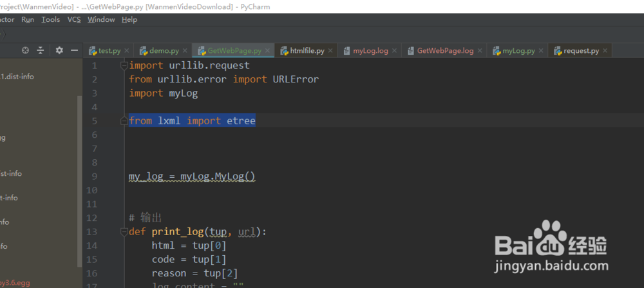Click the highlighted 'from lxml import etree' line
The width and height of the screenshot is (644, 288).
[192, 120]
